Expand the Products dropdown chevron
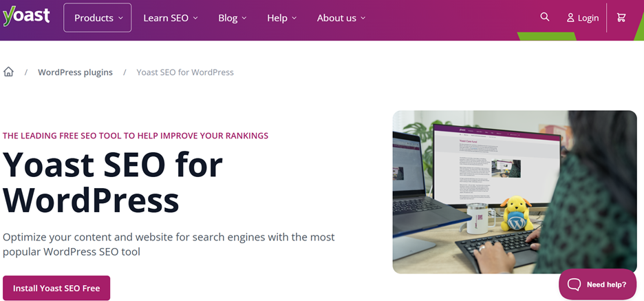Screen dimensions: 644x301 120,18
